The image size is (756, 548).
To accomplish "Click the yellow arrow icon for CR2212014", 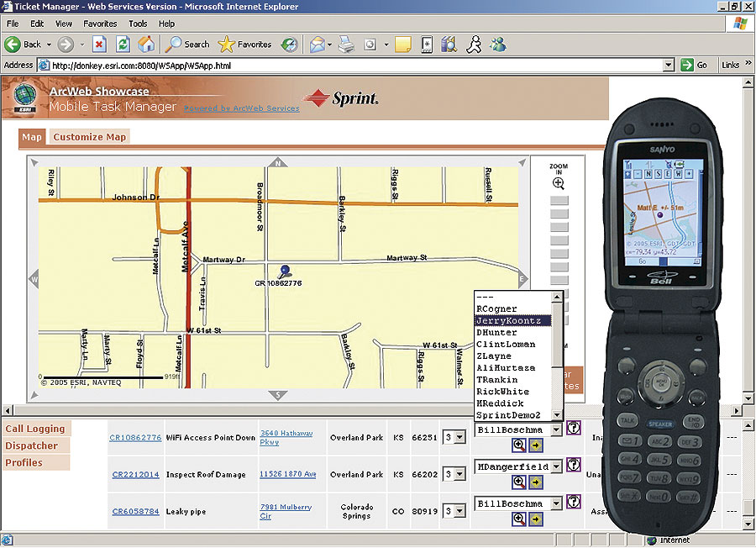I will (x=536, y=482).
